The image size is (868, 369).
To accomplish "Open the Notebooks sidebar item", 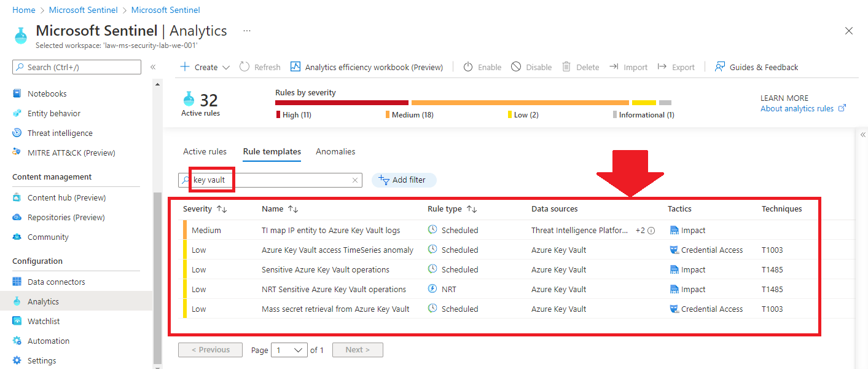I will (x=47, y=93).
